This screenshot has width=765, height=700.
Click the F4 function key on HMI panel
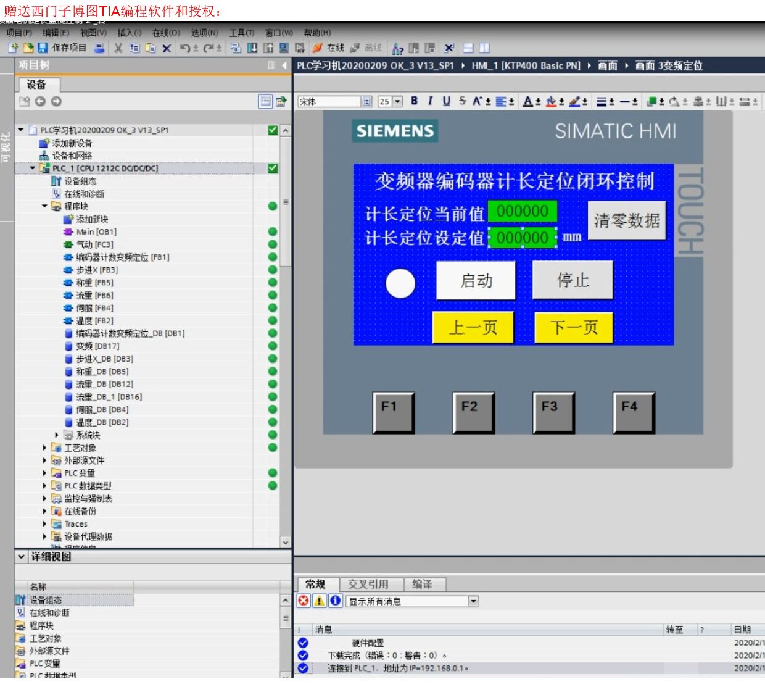click(634, 412)
